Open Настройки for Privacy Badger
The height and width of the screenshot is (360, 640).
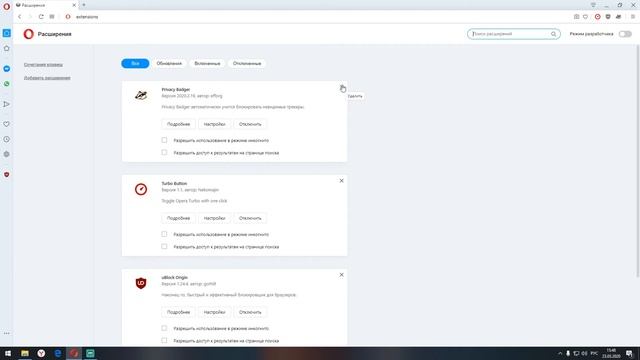click(214, 124)
